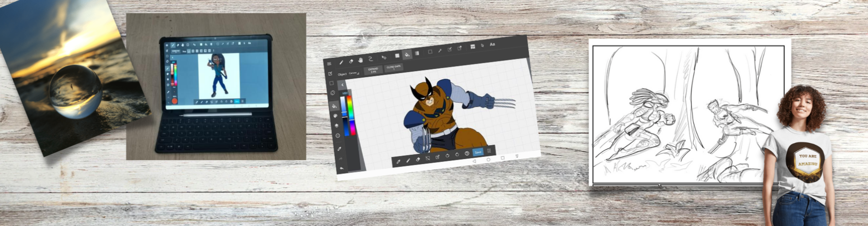Click the blue Save button under Wolverine

point(478,152)
